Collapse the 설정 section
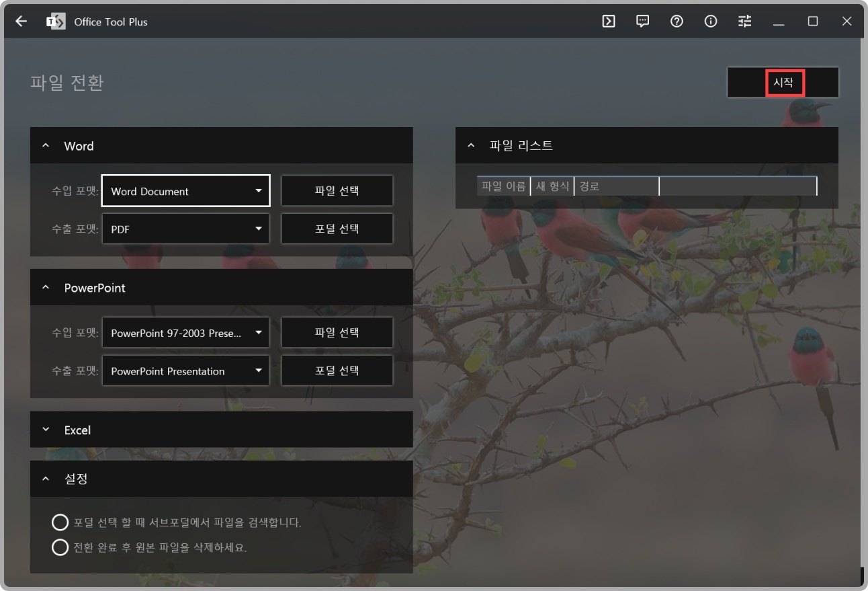 coord(46,479)
